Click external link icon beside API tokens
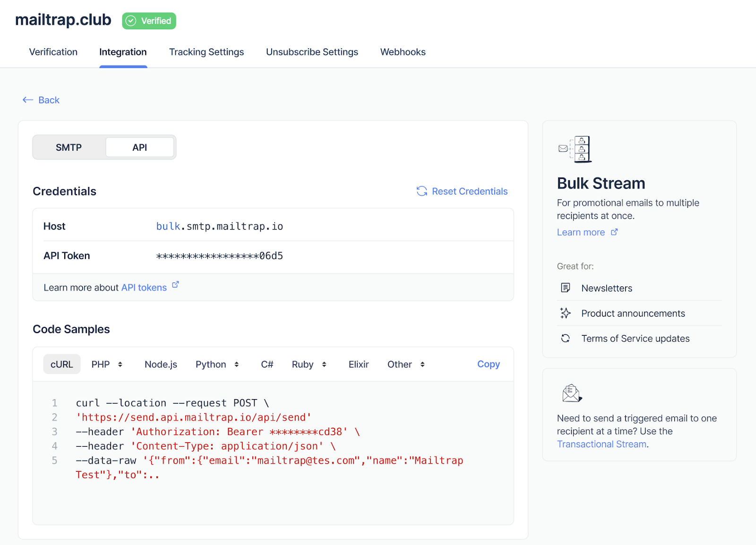The image size is (756, 545). tap(175, 284)
